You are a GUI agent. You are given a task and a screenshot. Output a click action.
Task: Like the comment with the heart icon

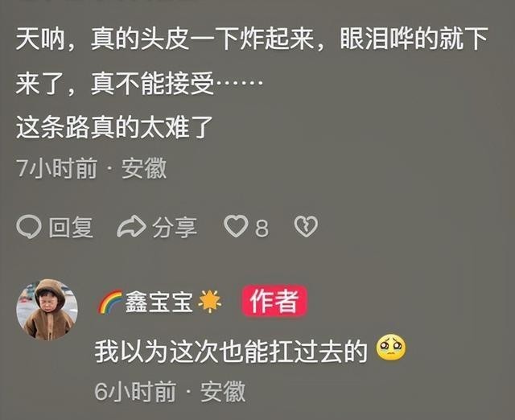click(x=236, y=226)
